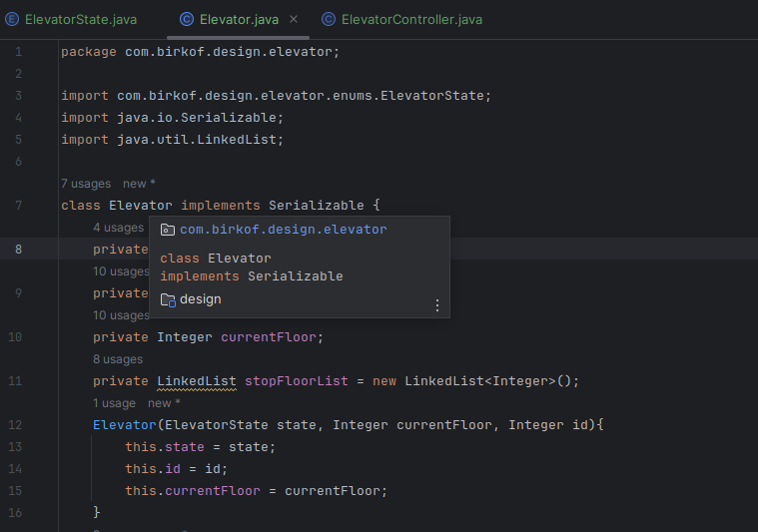Click 'this.currentFloor = currentFloor;' on line 15

click(257, 491)
